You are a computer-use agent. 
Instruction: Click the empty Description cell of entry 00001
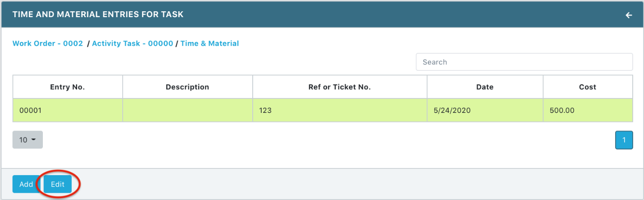187,110
